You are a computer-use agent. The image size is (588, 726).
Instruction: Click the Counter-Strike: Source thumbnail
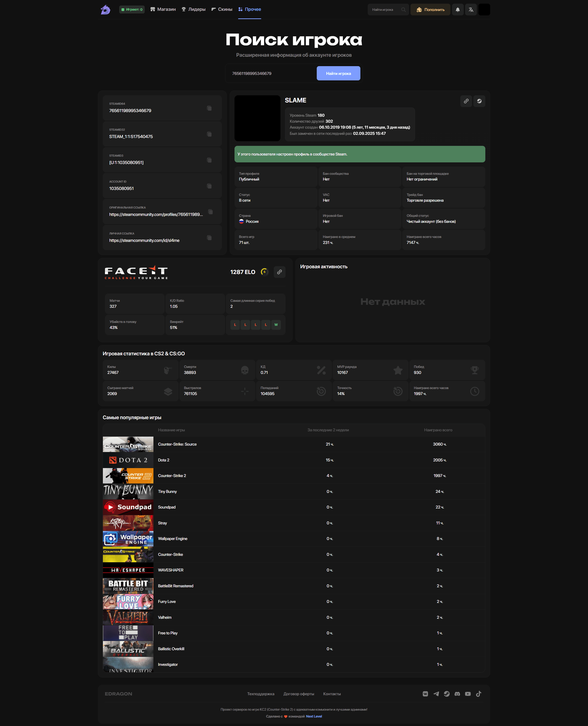128,444
